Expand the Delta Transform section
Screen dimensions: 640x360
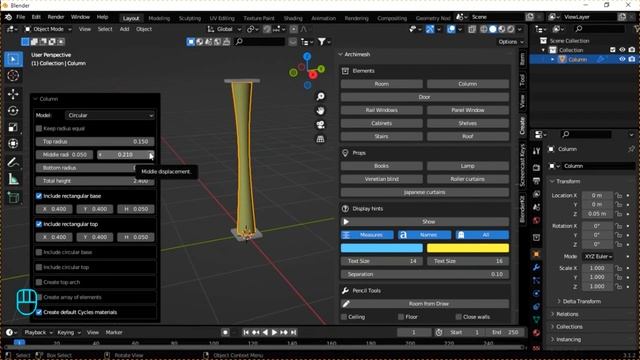click(582, 301)
